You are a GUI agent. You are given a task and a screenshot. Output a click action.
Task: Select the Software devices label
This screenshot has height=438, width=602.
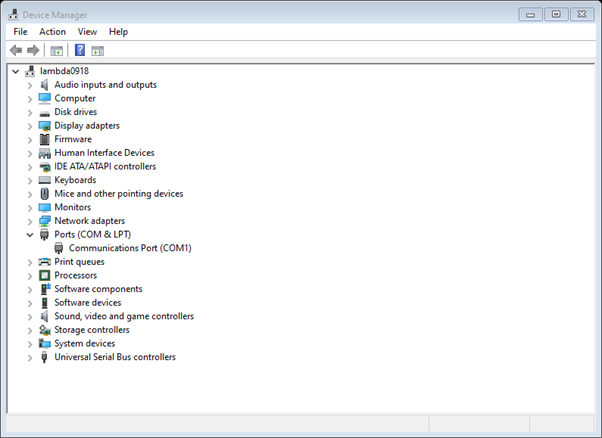tap(88, 302)
